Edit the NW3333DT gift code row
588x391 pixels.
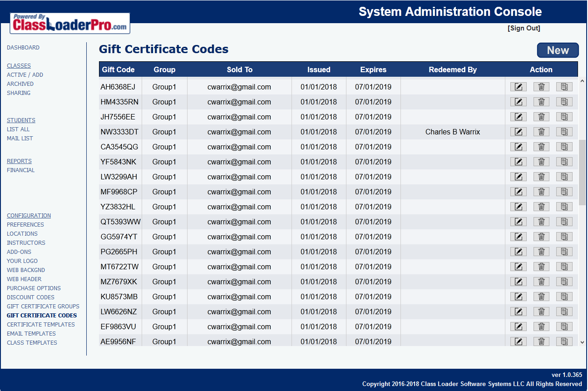point(518,132)
